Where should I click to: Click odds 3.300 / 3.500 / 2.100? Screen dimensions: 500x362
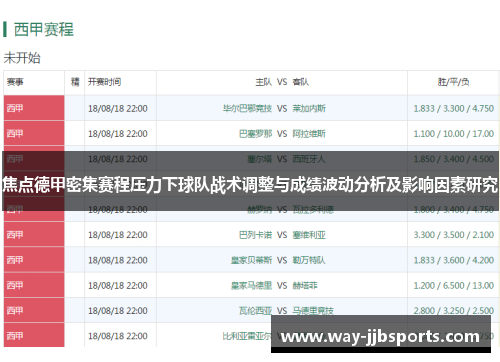[453, 235]
